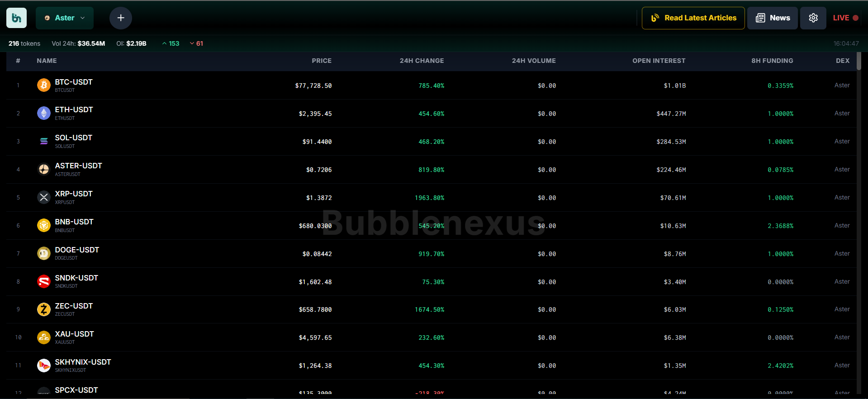
Task: Sort by OPEN INTEREST column header
Action: click(659, 61)
